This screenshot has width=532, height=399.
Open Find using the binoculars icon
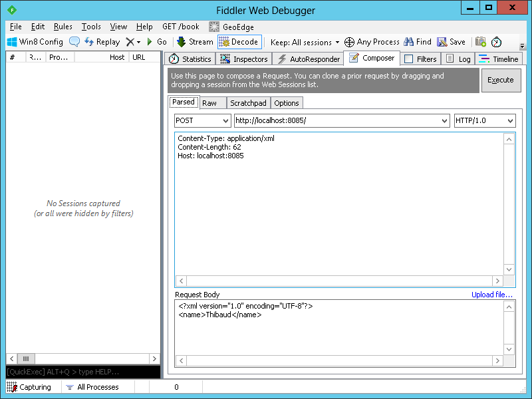click(x=409, y=42)
